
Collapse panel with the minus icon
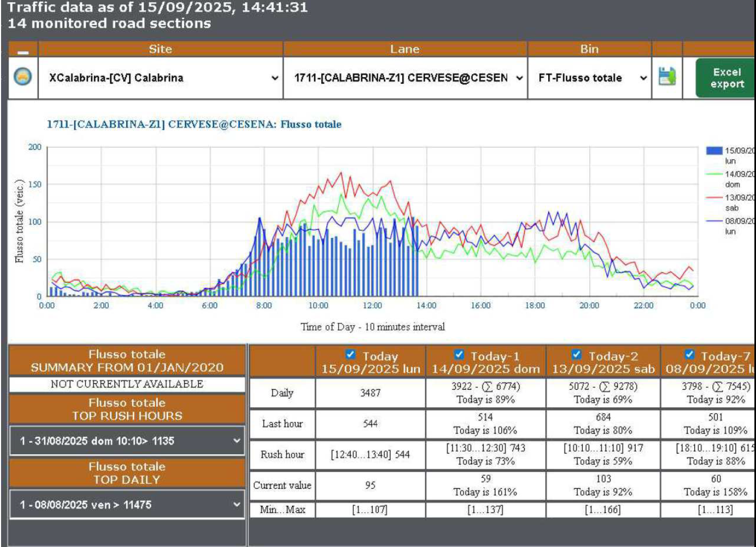22,52
